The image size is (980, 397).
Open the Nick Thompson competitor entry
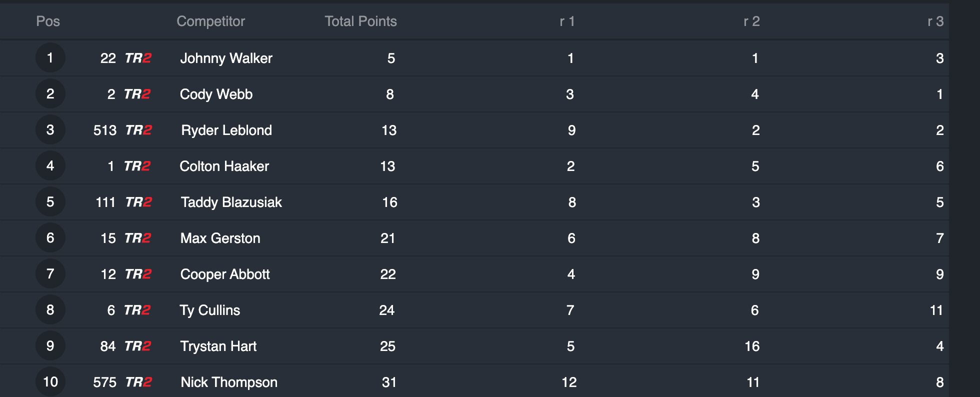pos(228,382)
